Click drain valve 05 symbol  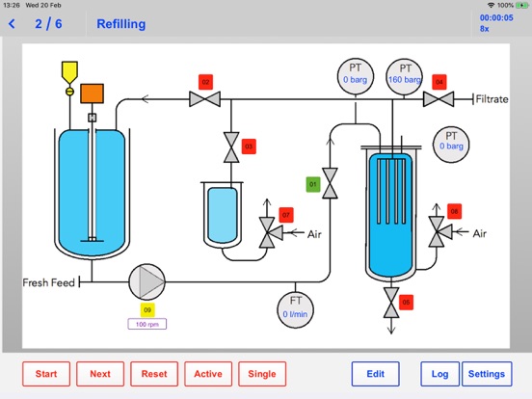pos(391,303)
